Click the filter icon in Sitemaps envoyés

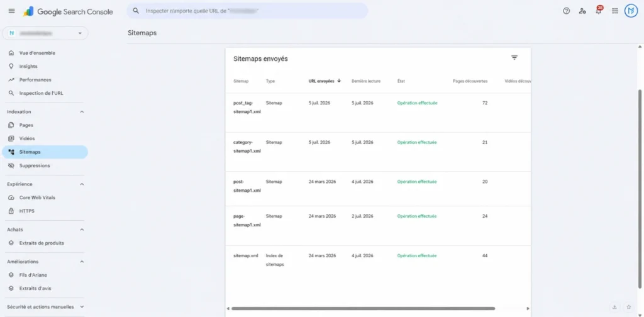[514, 58]
